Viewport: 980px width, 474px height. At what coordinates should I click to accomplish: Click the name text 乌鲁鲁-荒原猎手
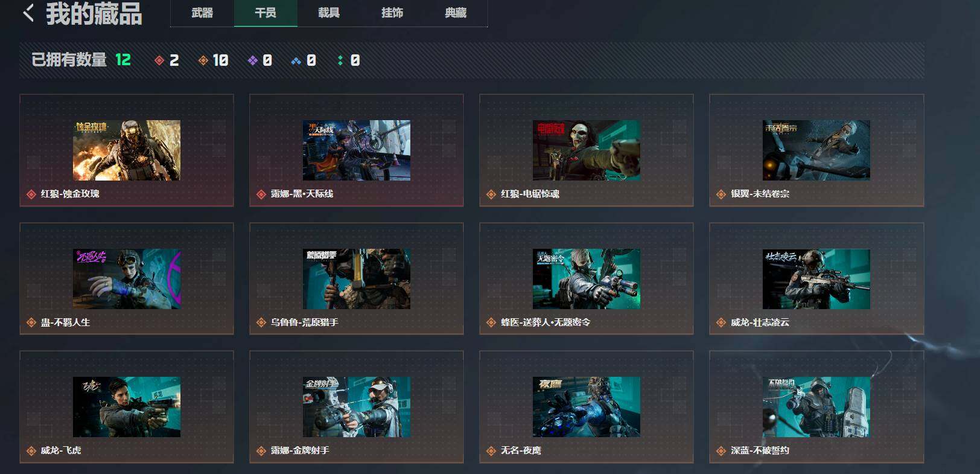[304, 322]
